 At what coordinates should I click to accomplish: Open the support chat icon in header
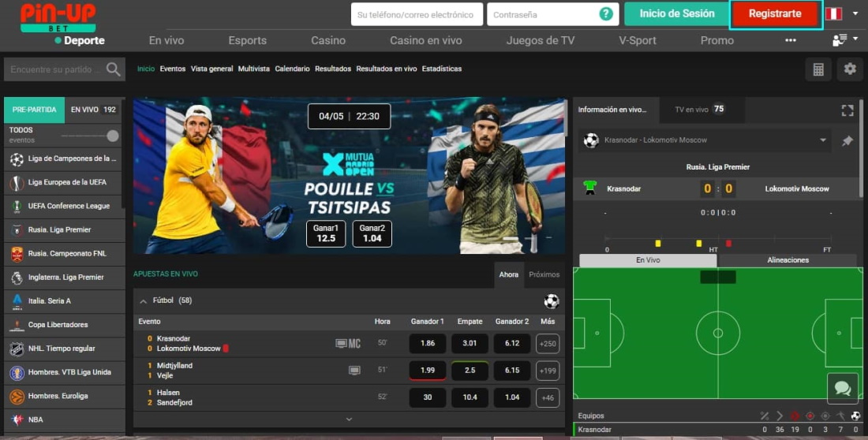tap(840, 40)
